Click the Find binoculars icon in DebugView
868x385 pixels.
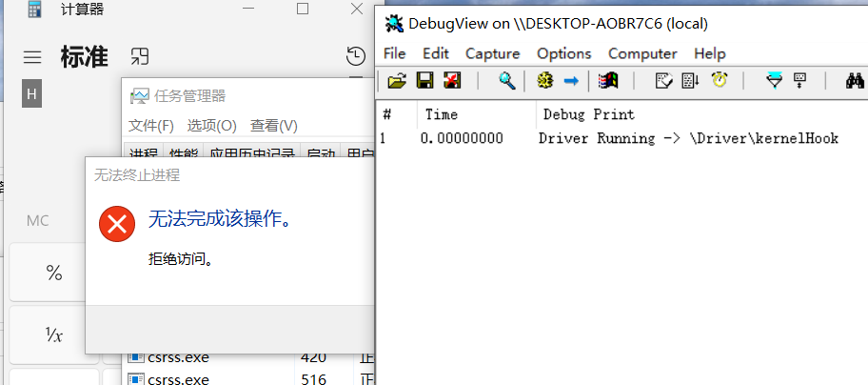[x=856, y=81]
